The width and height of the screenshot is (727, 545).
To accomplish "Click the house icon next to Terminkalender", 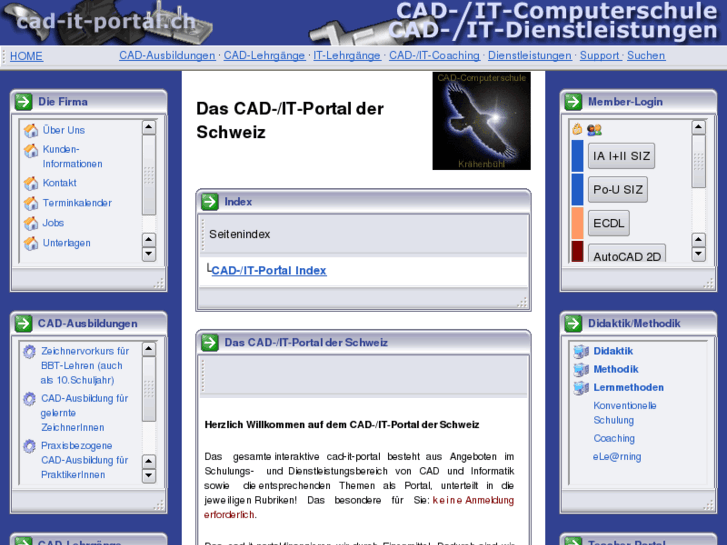I will tap(31, 203).
